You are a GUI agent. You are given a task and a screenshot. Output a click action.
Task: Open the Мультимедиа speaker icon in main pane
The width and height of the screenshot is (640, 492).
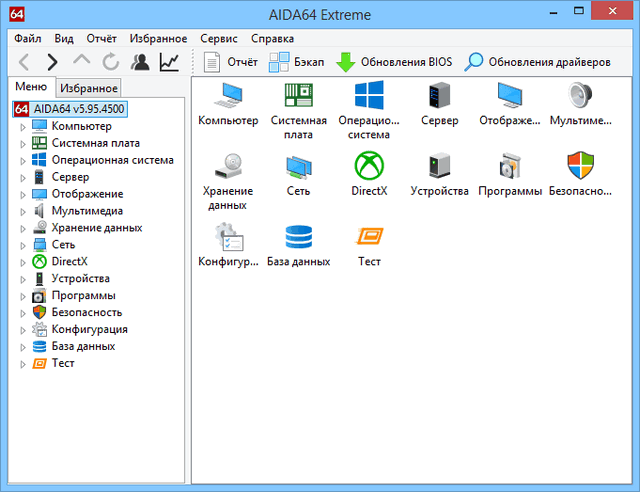tap(580, 95)
